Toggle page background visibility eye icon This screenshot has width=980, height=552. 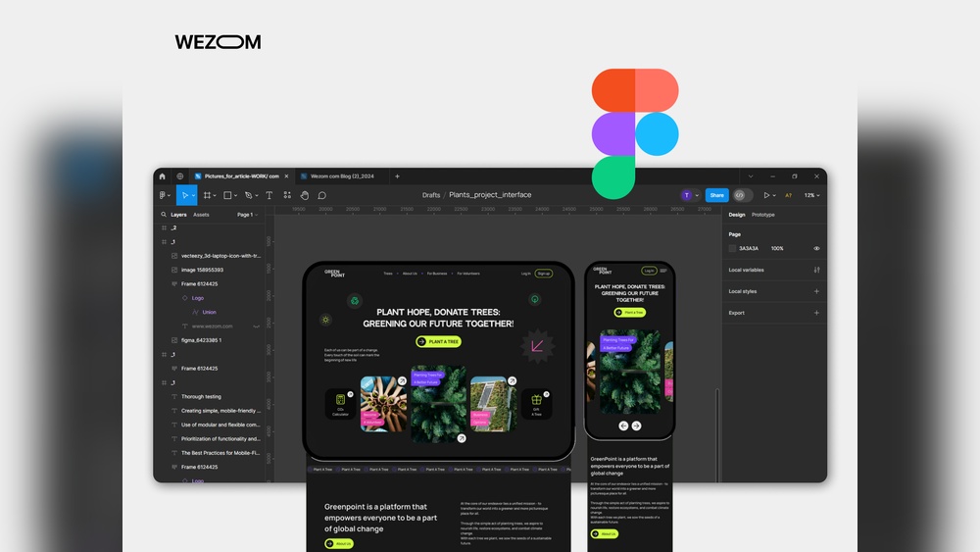coord(816,248)
